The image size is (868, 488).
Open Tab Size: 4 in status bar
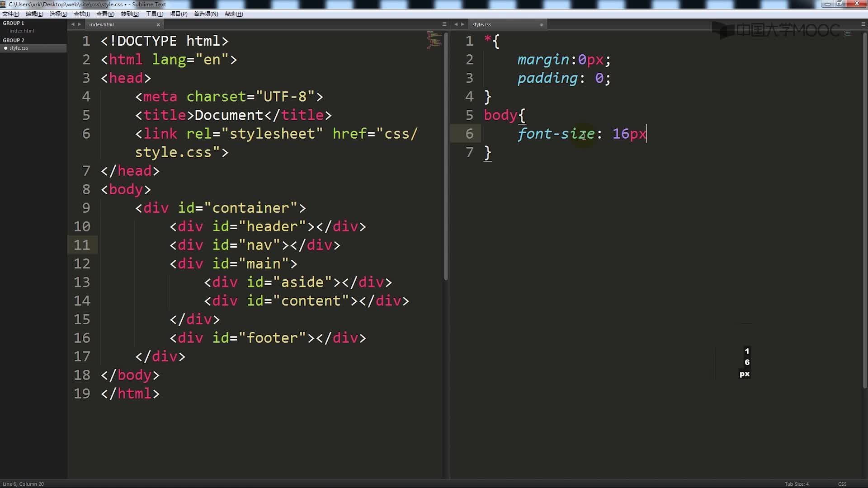tap(797, 484)
